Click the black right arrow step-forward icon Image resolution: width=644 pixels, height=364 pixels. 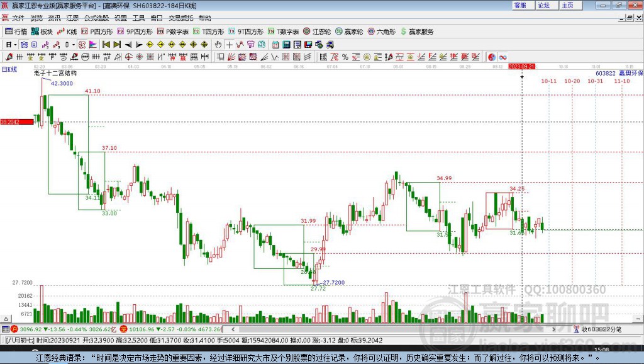[139, 45]
